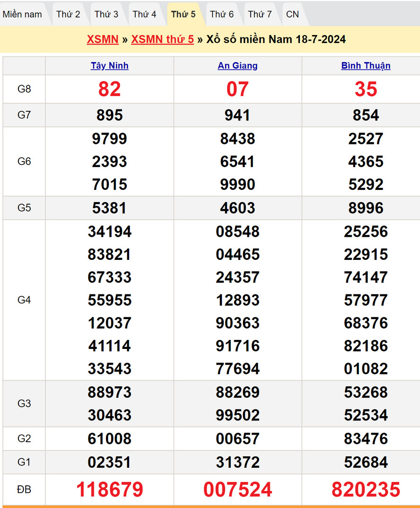Image resolution: width=420 pixels, height=508 pixels.
Task: Show results for Thứ 6
Action: pyautogui.click(x=222, y=14)
